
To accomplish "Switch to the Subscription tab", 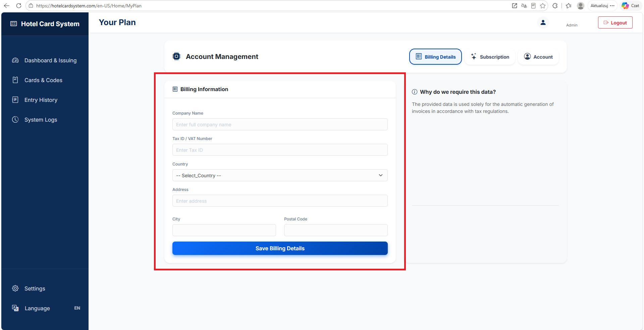I will click(490, 57).
